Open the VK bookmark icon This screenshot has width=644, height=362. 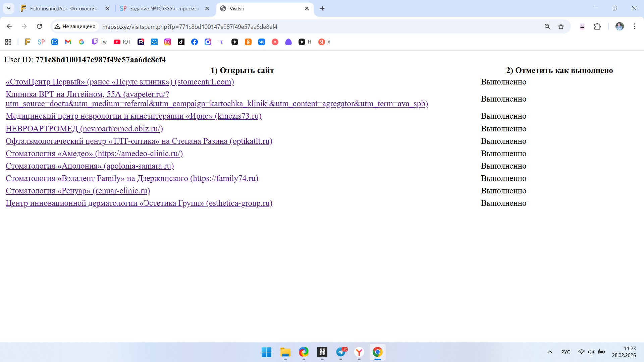(262, 42)
